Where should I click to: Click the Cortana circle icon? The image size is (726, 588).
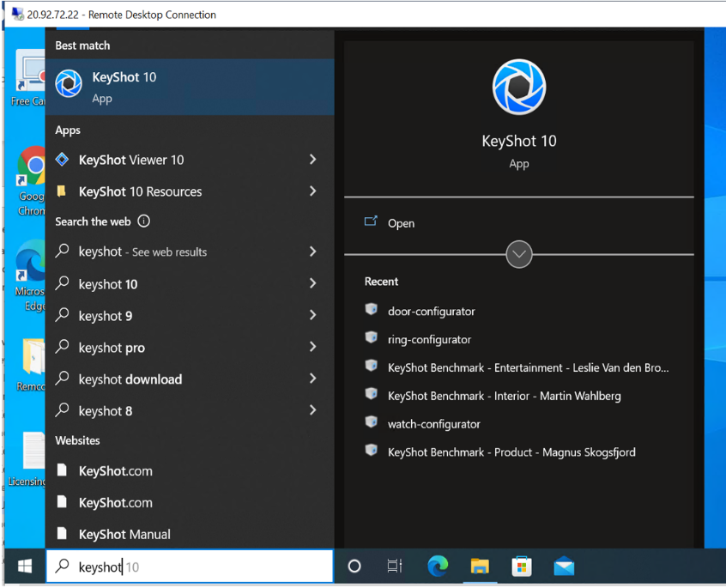pos(354,566)
